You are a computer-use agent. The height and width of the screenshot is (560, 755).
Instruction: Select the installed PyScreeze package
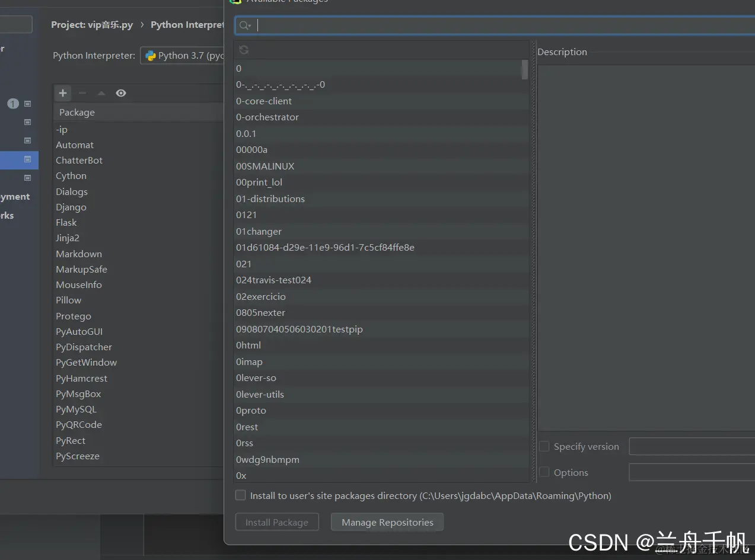pyautogui.click(x=139, y=456)
